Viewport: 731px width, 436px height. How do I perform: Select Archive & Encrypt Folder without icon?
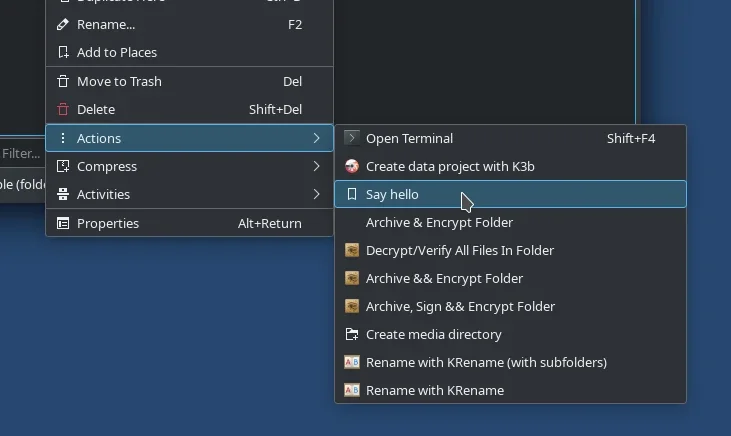pyautogui.click(x=439, y=222)
